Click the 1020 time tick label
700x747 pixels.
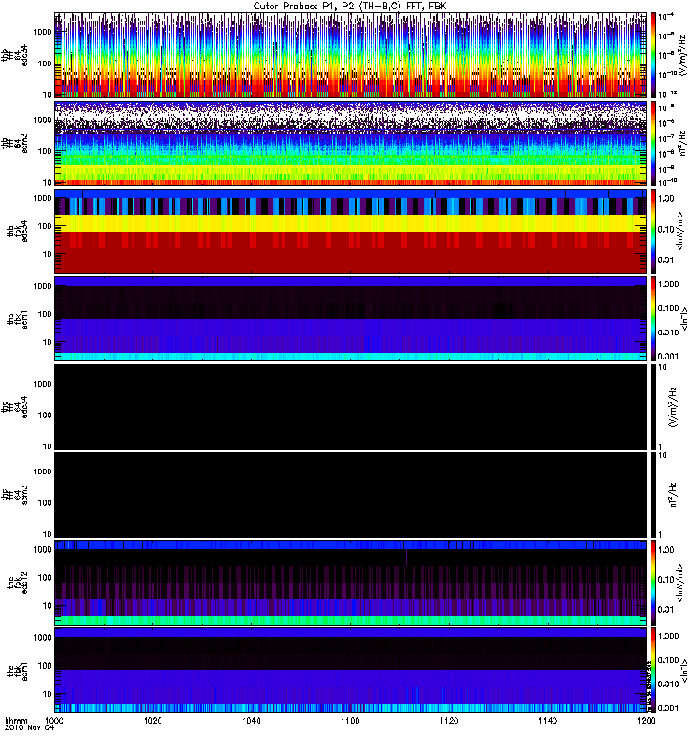[153, 720]
